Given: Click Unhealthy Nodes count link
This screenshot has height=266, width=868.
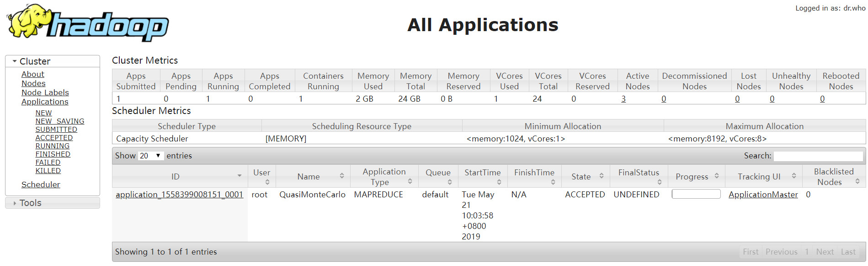Looking at the screenshot, I should coord(772,99).
